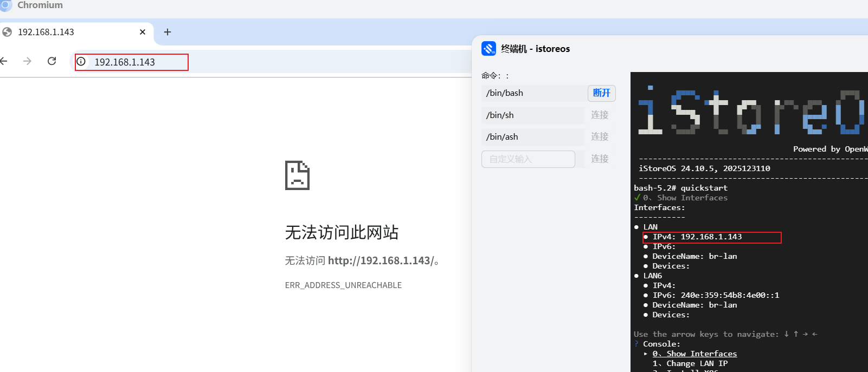Click the sad page error icon

[x=297, y=175]
